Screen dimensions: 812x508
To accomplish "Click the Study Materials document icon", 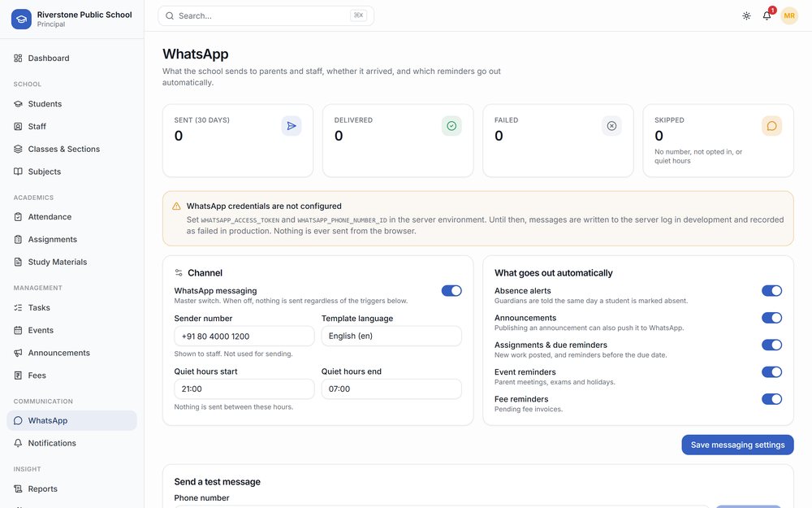I will click(x=18, y=262).
